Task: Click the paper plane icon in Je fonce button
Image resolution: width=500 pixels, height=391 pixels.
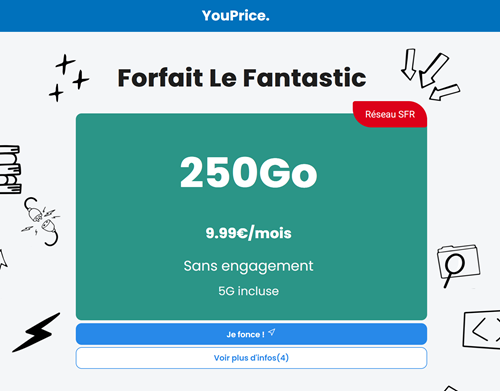Action: [272, 332]
